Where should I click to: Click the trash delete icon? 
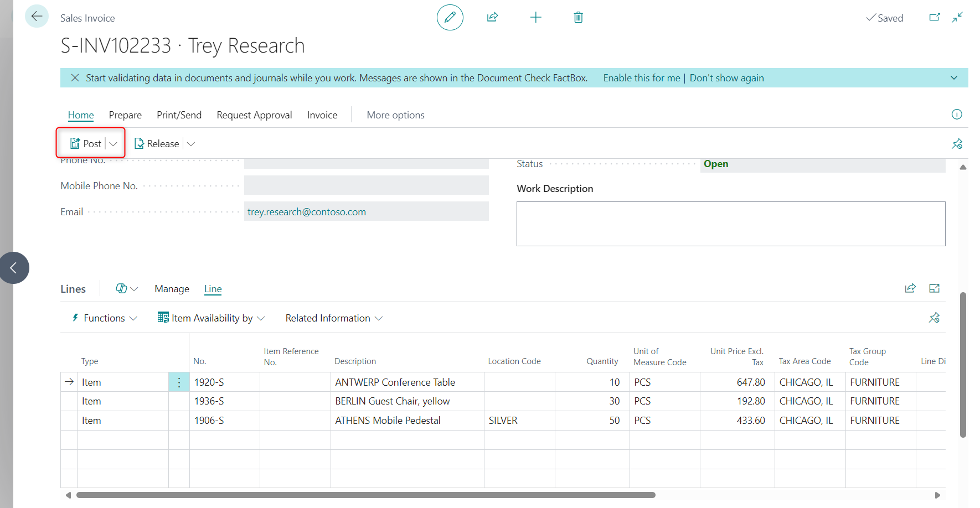578,17
